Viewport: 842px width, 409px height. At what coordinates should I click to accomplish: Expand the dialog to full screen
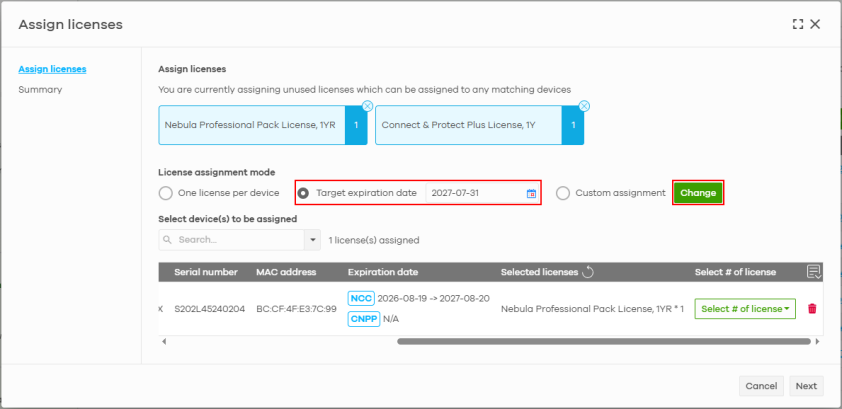pos(797,24)
